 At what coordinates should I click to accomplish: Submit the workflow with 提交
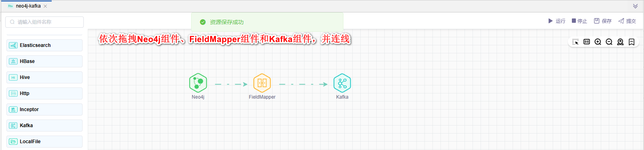(x=627, y=21)
